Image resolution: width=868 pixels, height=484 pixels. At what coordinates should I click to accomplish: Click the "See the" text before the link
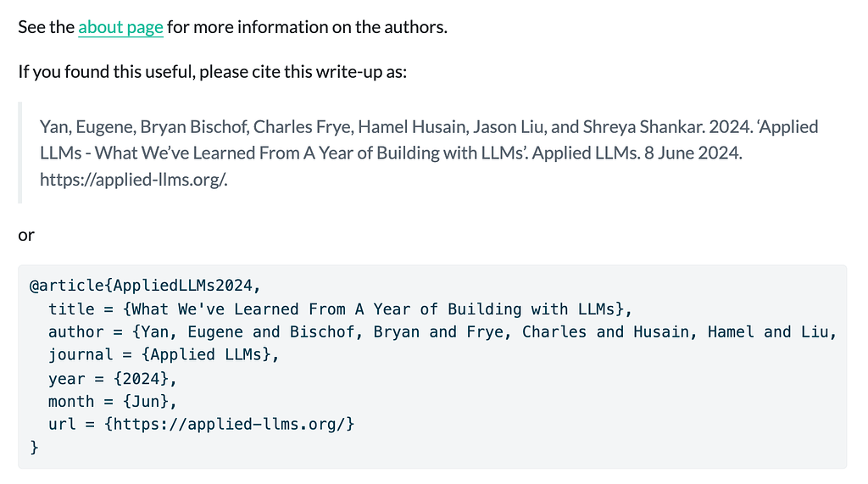click(47, 27)
